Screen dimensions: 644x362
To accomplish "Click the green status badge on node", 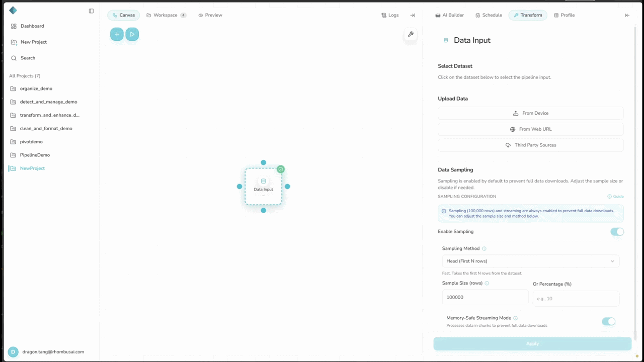I will tap(281, 169).
